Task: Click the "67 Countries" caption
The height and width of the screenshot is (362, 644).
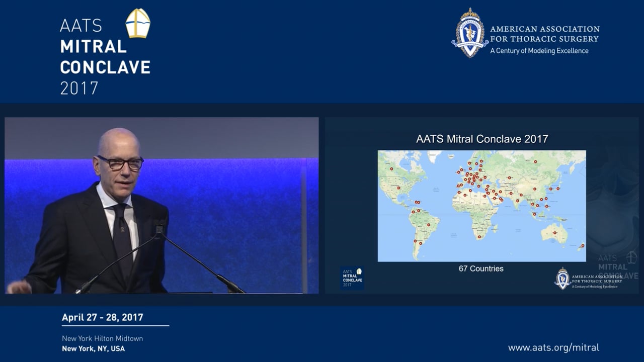Action: pos(481,268)
